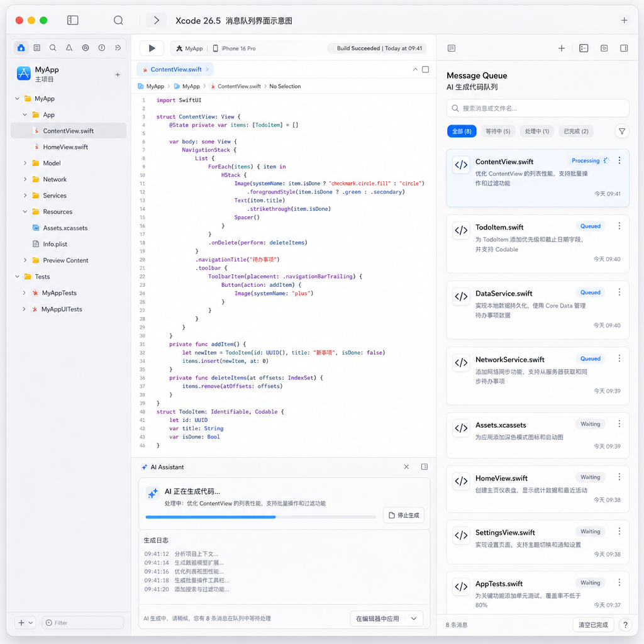Select the ContentView.swift editor tab

point(175,69)
